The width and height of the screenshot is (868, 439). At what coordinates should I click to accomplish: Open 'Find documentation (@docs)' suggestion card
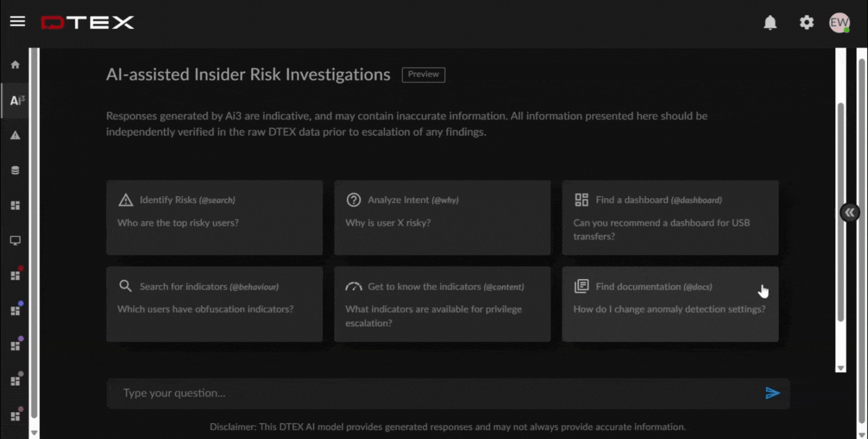(670, 304)
